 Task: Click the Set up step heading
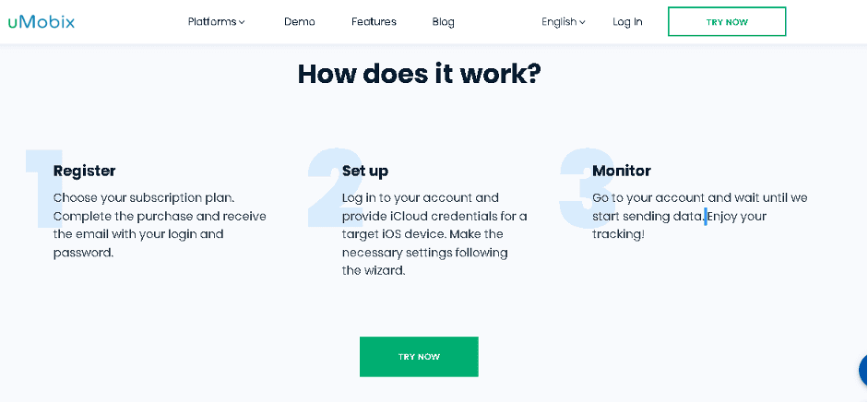[364, 171]
